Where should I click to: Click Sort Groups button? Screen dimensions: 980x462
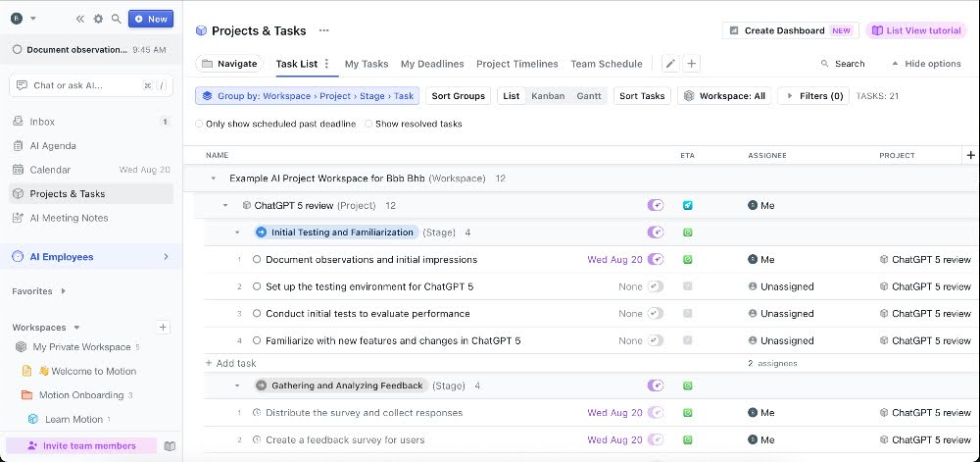(458, 96)
